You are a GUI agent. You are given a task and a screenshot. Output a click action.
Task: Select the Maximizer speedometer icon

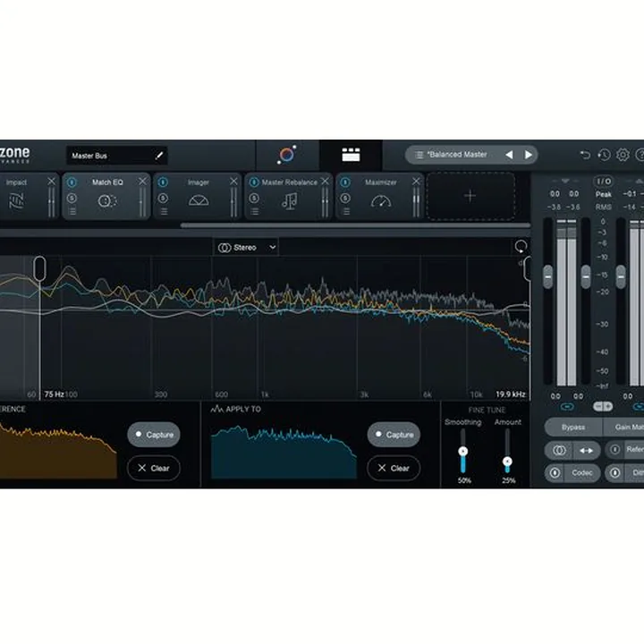381,201
